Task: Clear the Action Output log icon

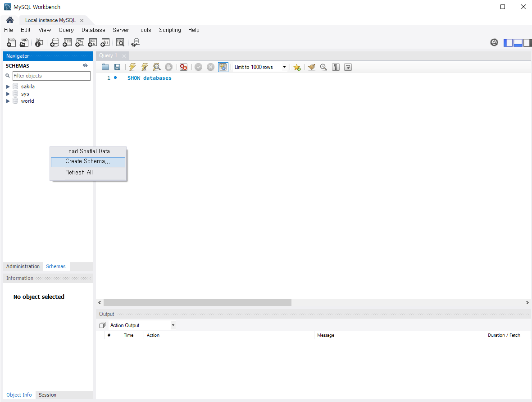Action: [102, 325]
